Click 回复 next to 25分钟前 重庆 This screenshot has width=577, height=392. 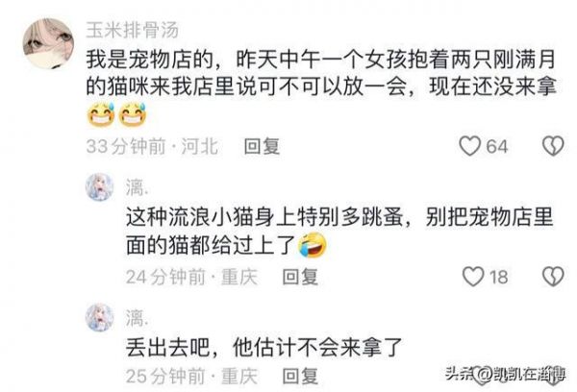pos(300,377)
